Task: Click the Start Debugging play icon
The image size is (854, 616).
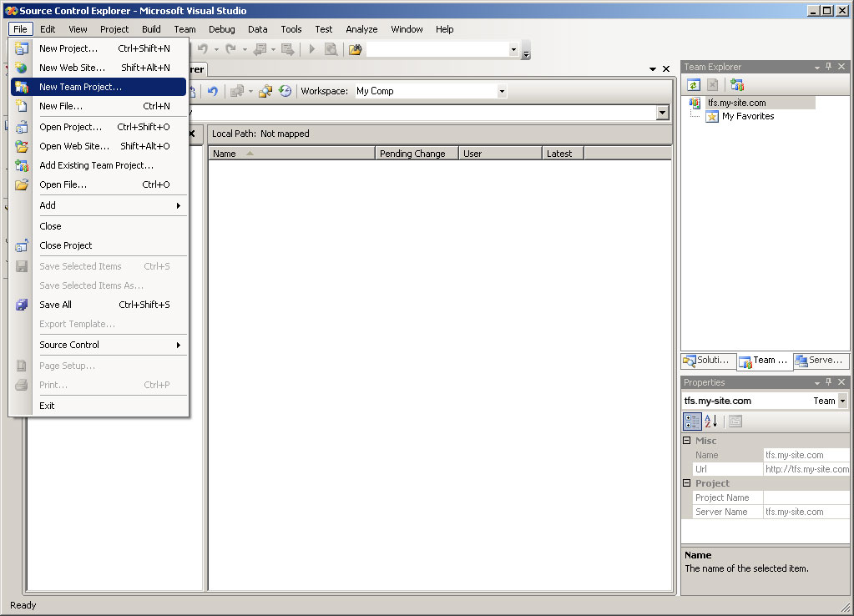Action: point(312,49)
